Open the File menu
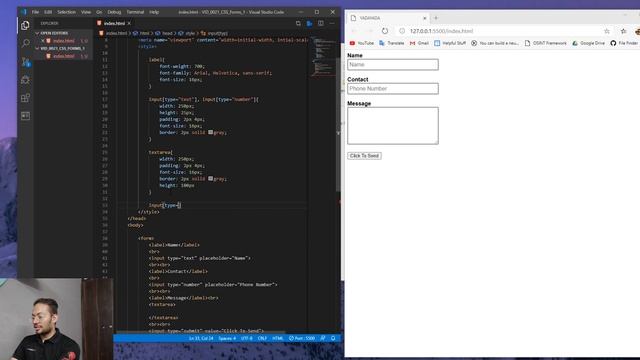 click(36, 12)
